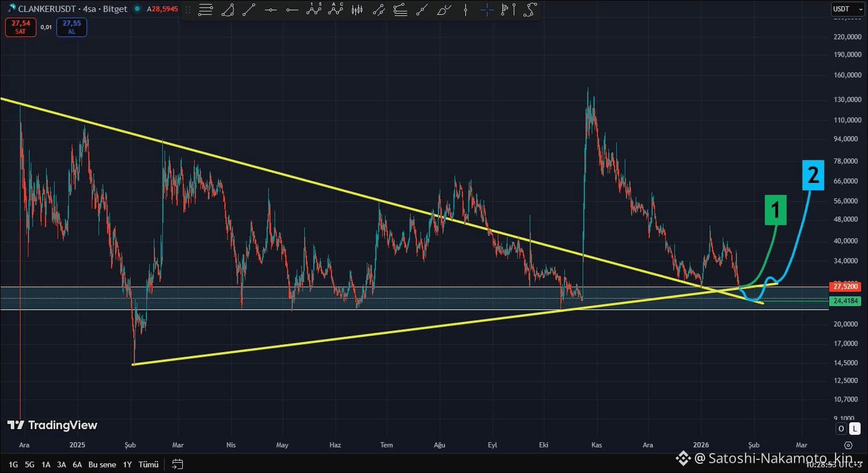The height and width of the screenshot is (473, 868).
Task: Toggle the auto scale O button
Action: click(841, 429)
